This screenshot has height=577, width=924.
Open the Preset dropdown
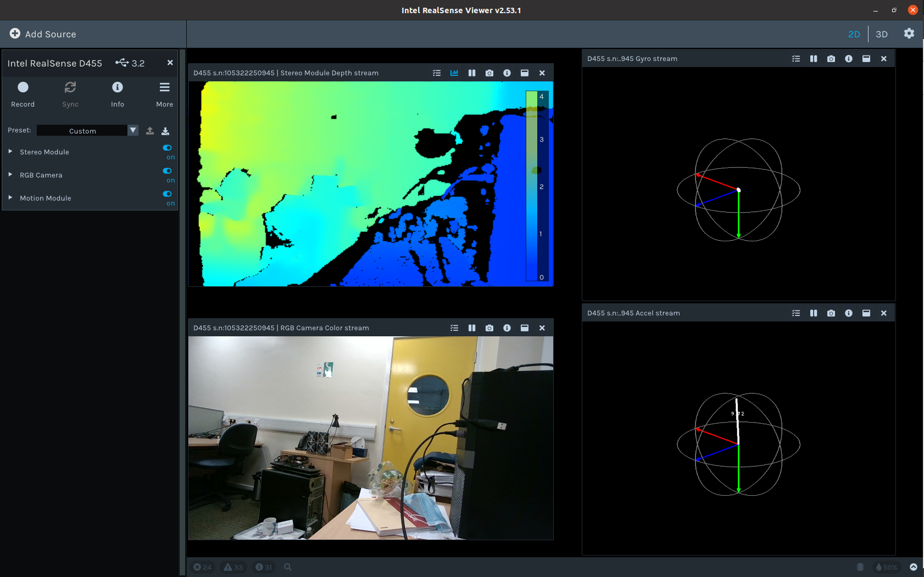pos(132,130)
